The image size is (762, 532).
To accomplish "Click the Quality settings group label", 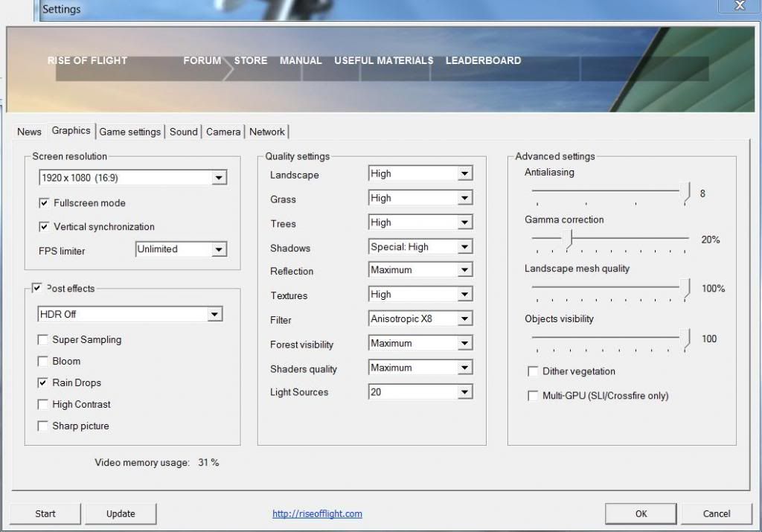I will pos(298,156).
